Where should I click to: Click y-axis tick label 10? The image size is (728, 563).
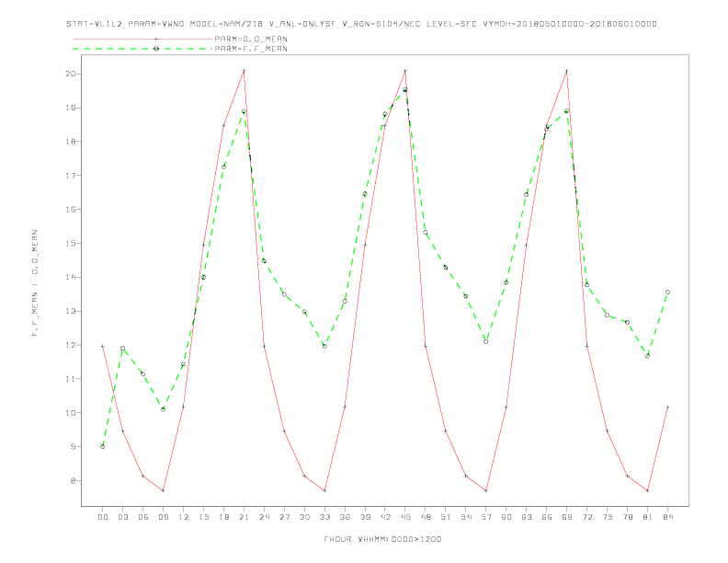pyautogui.click(x=70, y=413)
